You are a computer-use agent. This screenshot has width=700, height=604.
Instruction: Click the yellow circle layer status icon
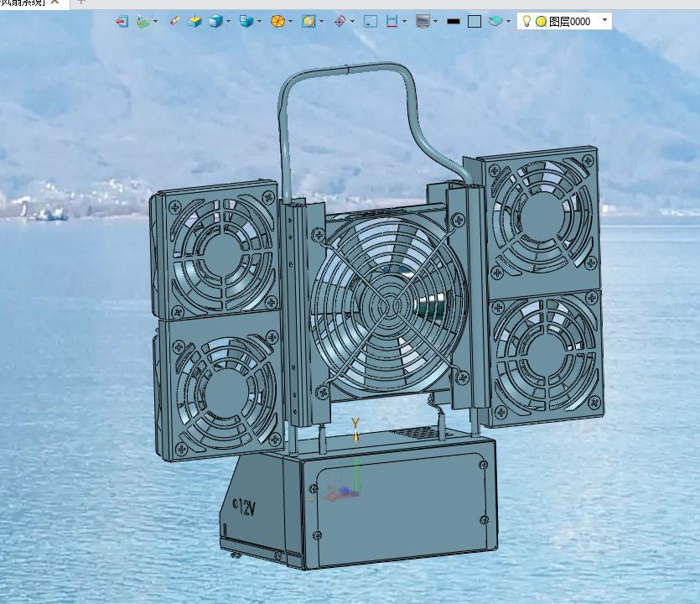point(541,21)
